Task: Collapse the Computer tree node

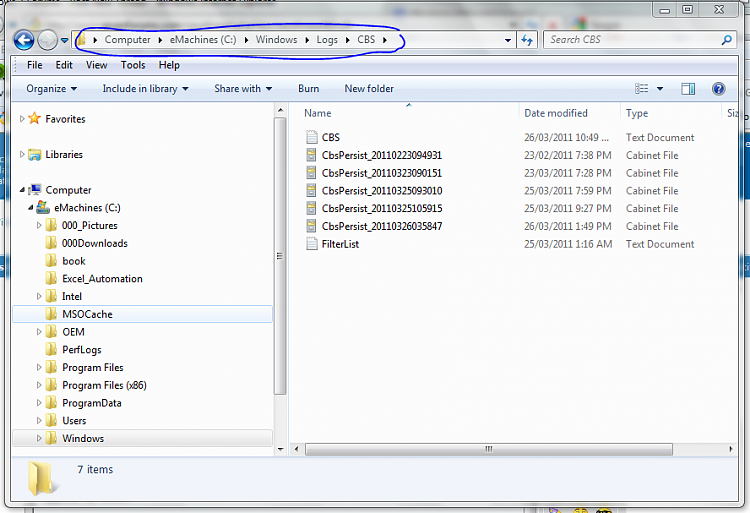Action: [22, 190]
